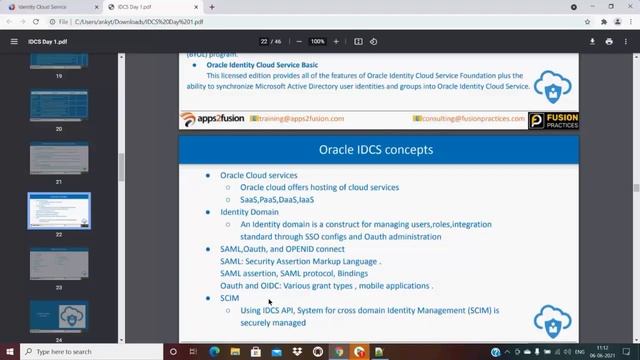This screenshot has width=640, height=360.
Task: Open the Windows Start menu
Action: coord(10,351)
